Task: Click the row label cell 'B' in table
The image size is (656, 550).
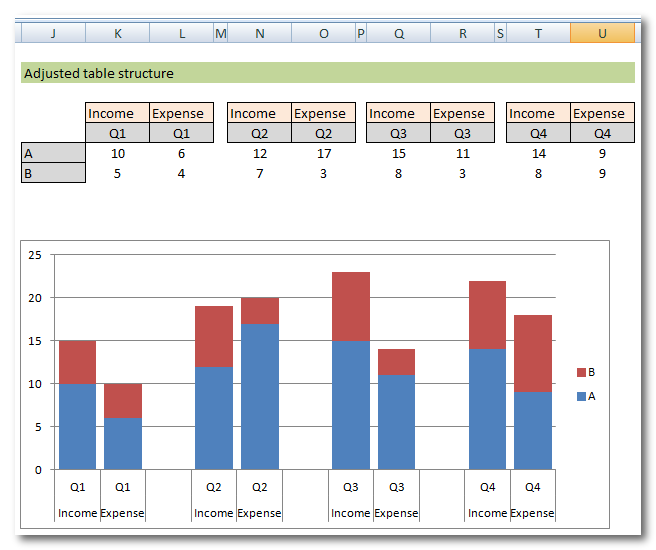Action: click(x=53, y=173)
